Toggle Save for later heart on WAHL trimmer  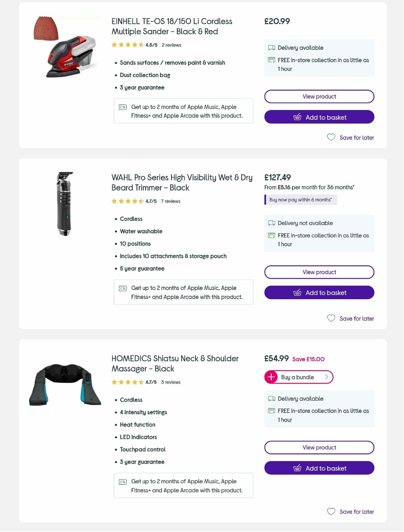331,318
